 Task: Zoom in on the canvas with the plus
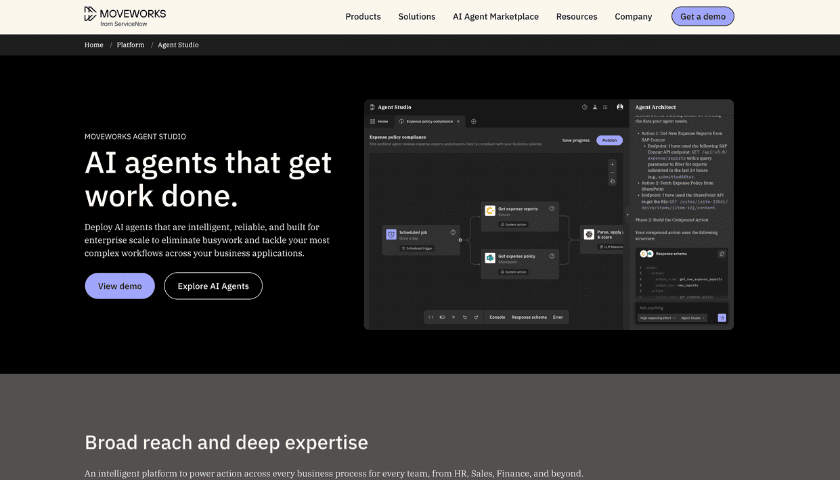coord(612,164)
